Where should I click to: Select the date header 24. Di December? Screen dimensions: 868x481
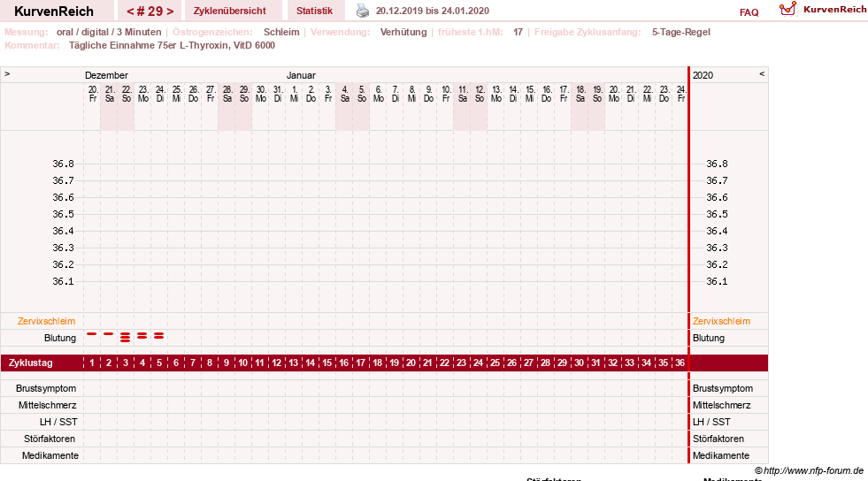(x=160, y=94)
